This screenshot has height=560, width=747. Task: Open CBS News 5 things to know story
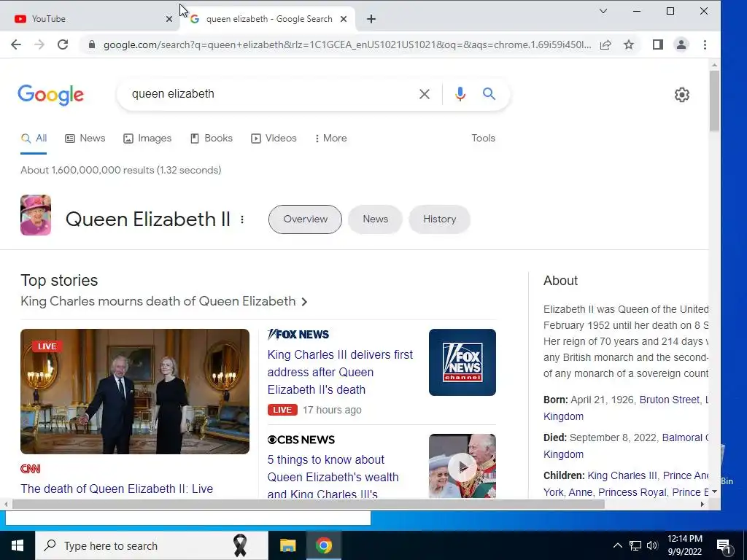pyautogui.click(x=333, y=477)
